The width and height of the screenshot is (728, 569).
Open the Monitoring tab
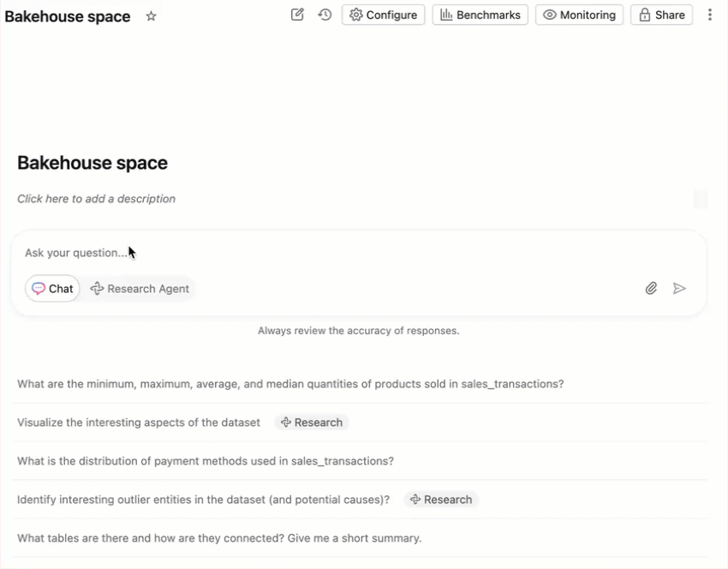579,15
